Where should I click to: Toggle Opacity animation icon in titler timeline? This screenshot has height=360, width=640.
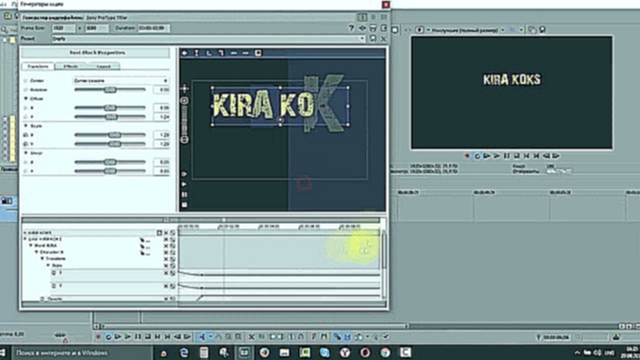(42, 299)
